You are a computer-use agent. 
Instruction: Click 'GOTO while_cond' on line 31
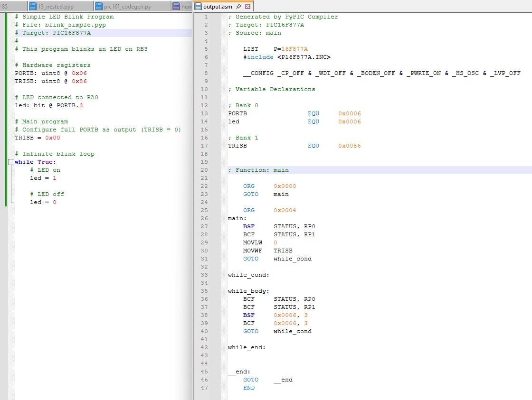click(277, 259)
